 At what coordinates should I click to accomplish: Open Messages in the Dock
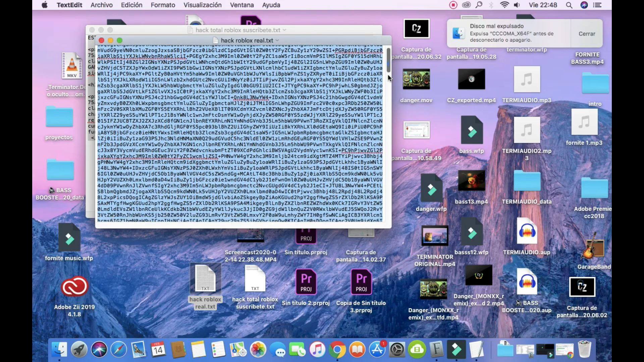tap(278, 350)
